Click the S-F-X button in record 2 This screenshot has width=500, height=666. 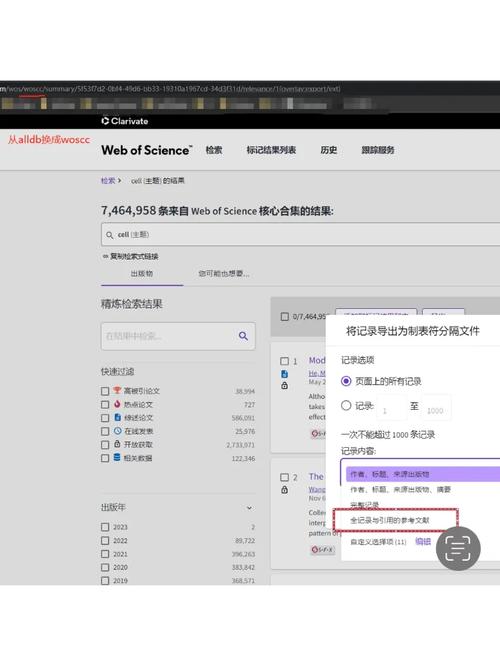pos(322,550)
